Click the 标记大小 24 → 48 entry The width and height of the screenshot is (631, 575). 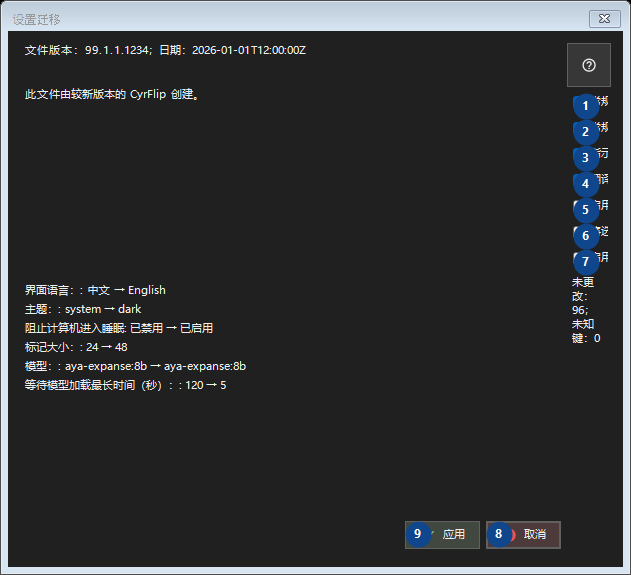[76, 347]
